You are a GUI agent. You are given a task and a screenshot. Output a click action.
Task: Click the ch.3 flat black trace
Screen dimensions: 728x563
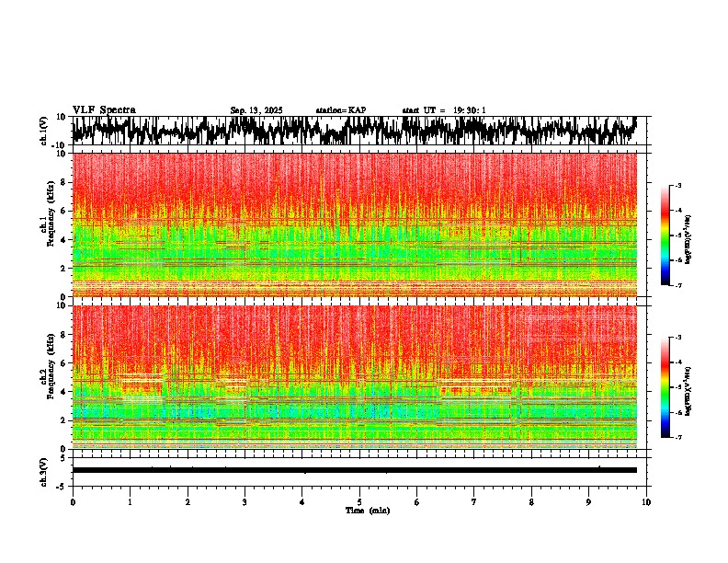click(x=354, y=470)
